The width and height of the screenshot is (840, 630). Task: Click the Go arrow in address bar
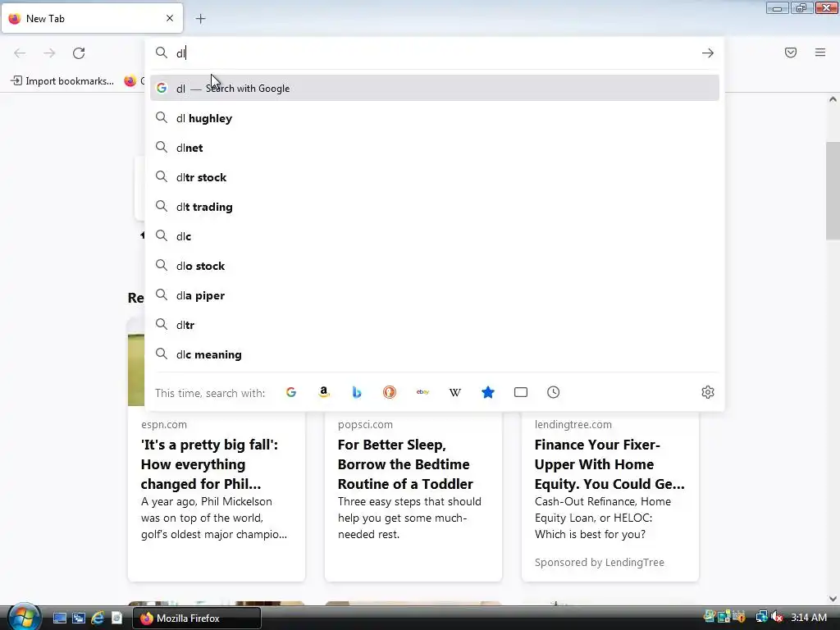708,53
